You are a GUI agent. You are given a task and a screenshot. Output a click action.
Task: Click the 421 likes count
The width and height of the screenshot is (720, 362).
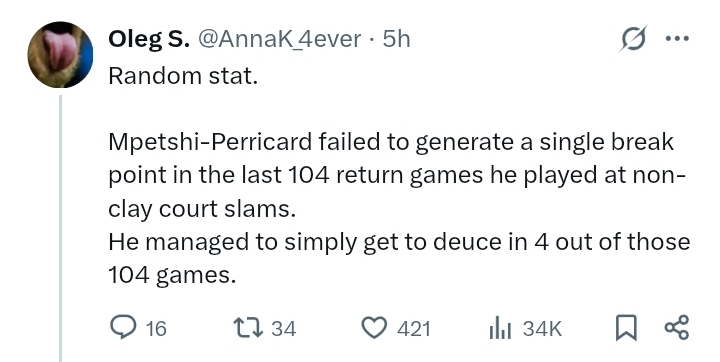(414, 329)
